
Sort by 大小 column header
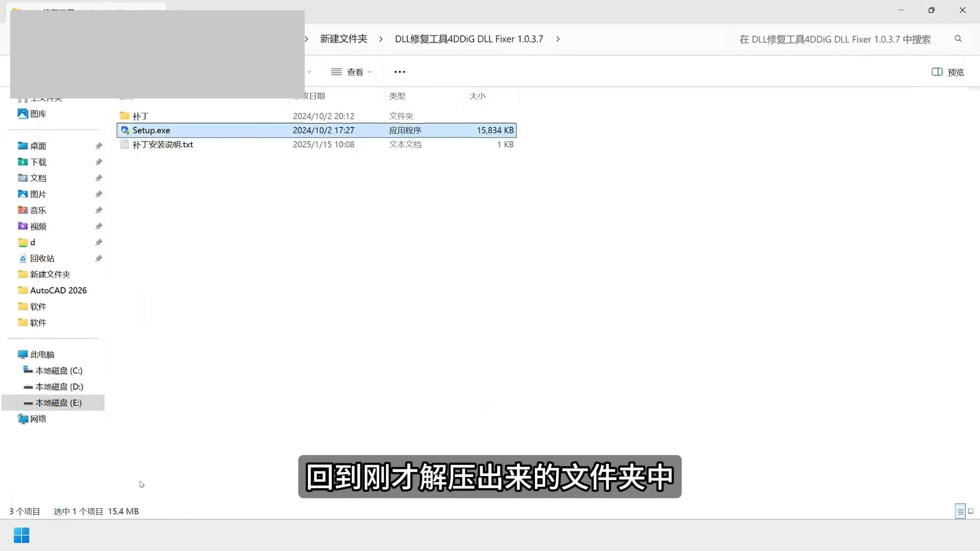477,96
